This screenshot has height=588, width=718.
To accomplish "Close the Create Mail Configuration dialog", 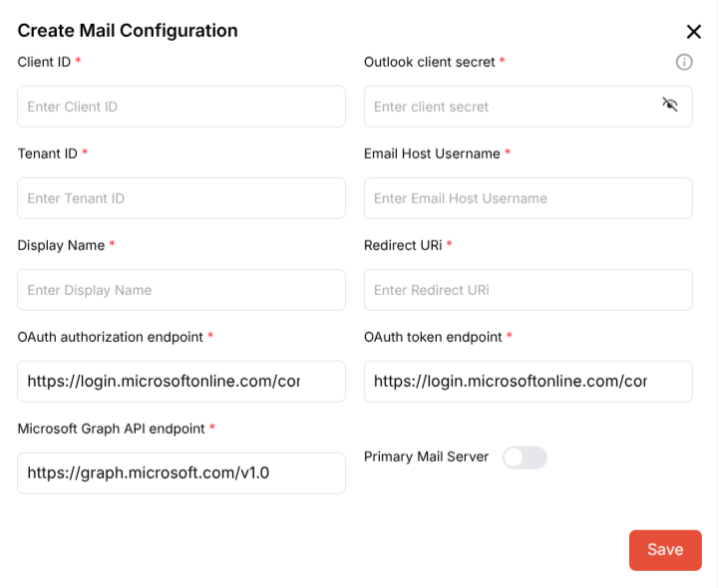I will coord(693,32).
